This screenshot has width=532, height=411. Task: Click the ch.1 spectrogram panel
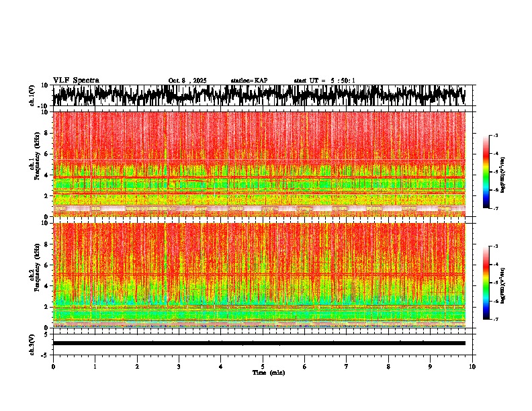point(259,164)
